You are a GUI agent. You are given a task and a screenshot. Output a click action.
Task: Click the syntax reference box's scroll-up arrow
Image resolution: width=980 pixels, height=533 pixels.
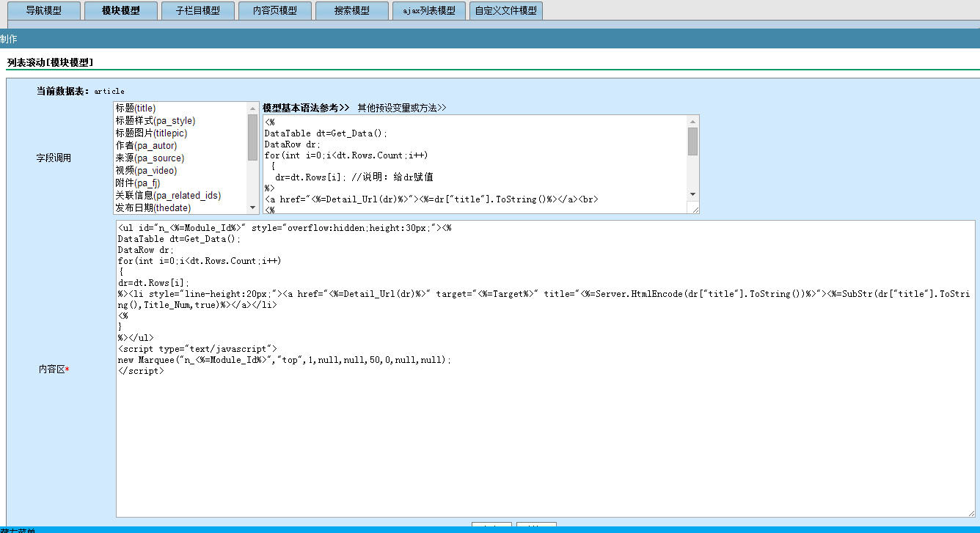pos(692,122)
